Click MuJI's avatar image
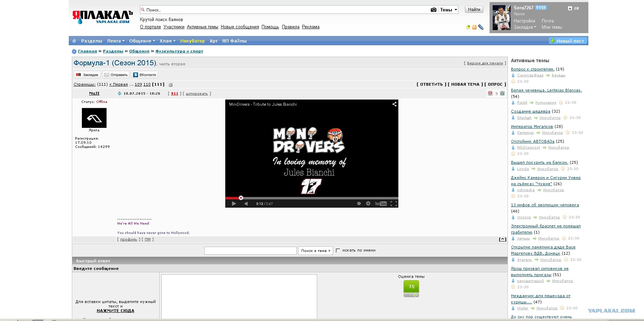 [x=94, y=118]
